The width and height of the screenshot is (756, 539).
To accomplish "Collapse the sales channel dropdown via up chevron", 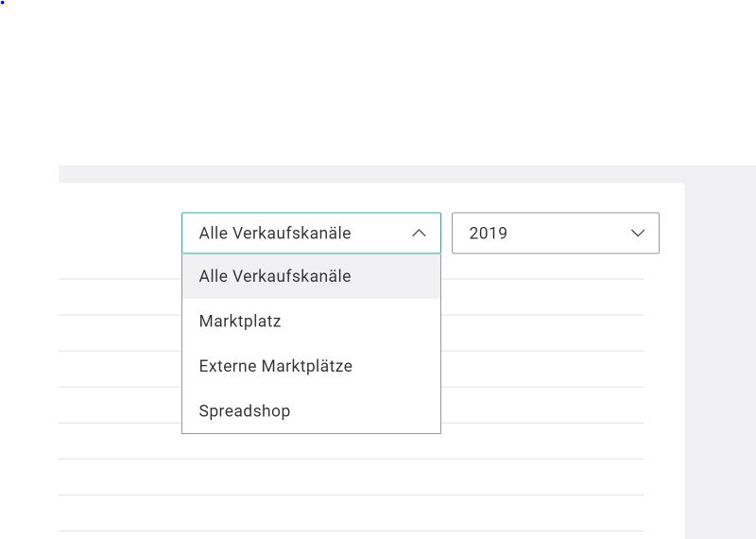I will click(420, 234).
